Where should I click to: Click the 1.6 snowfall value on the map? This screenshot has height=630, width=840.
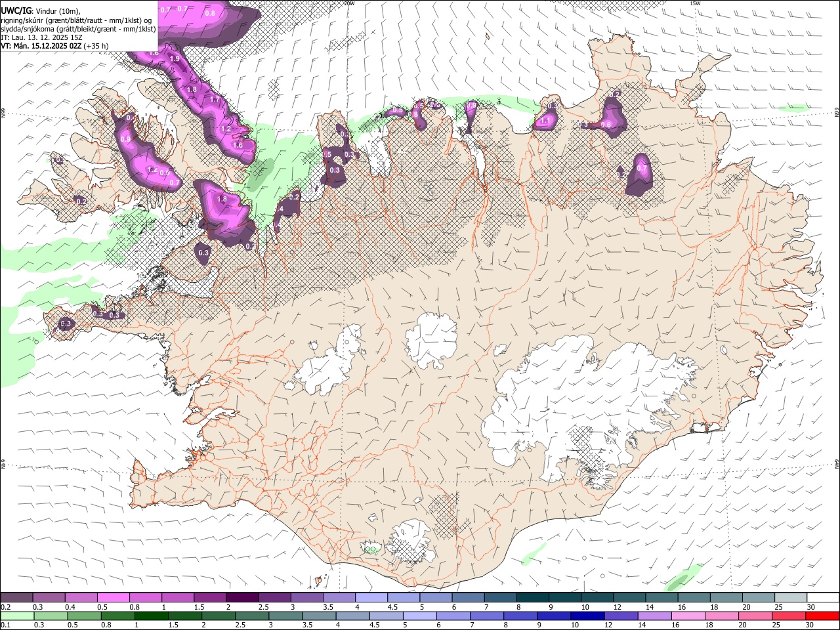238,145
